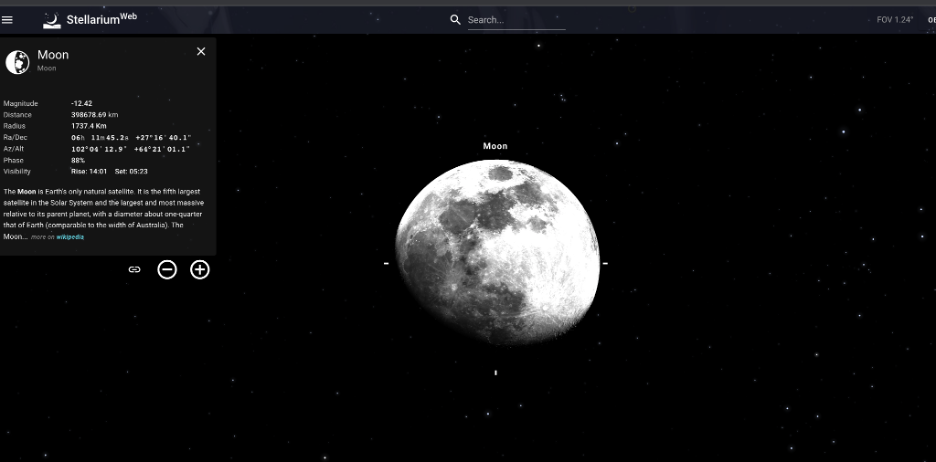Screen dimensions: 936x462
Task: Click the Az/Alt coordinates value
Action: 130,149
